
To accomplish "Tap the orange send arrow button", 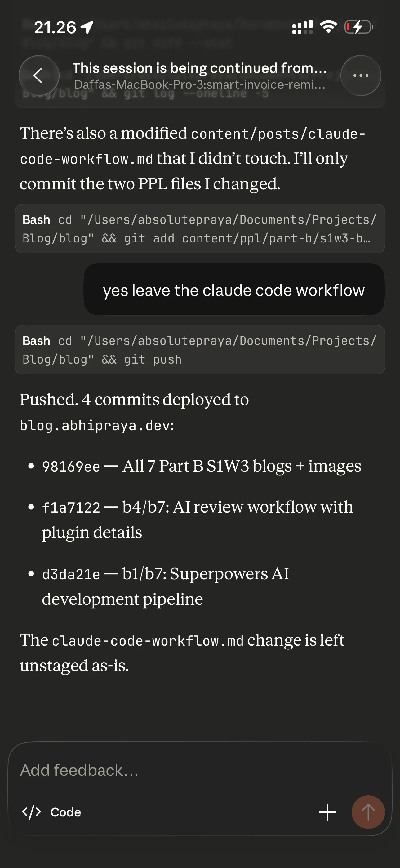I will tap(368, 812).
